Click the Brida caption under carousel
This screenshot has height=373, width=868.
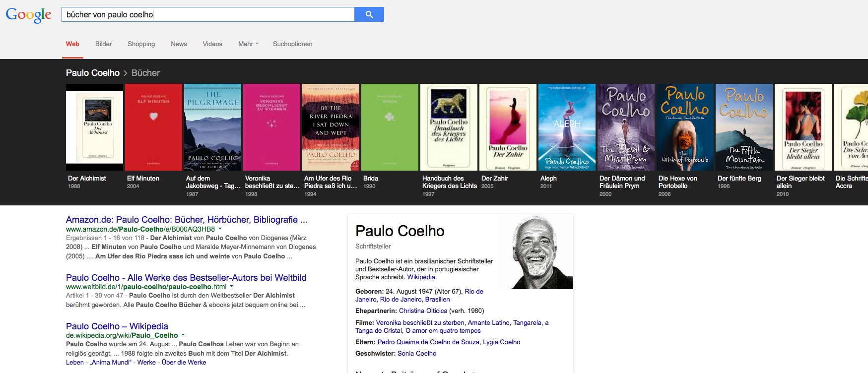371,178
